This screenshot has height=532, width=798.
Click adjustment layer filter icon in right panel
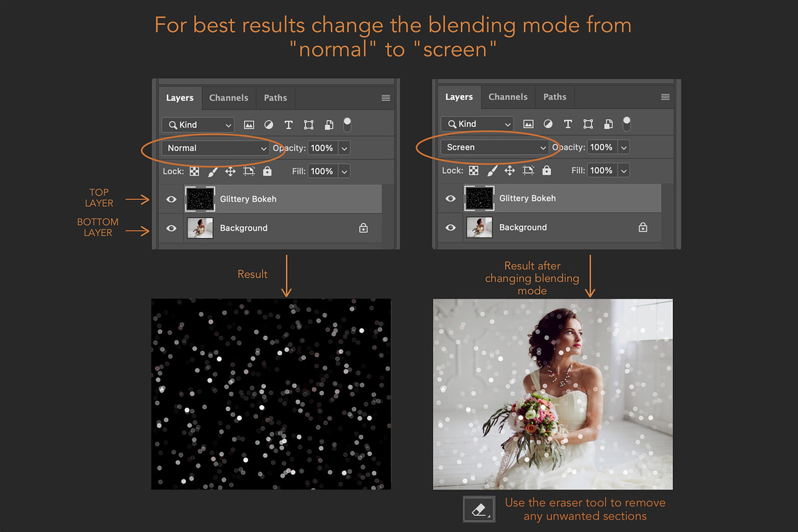[x=548, y=124]
